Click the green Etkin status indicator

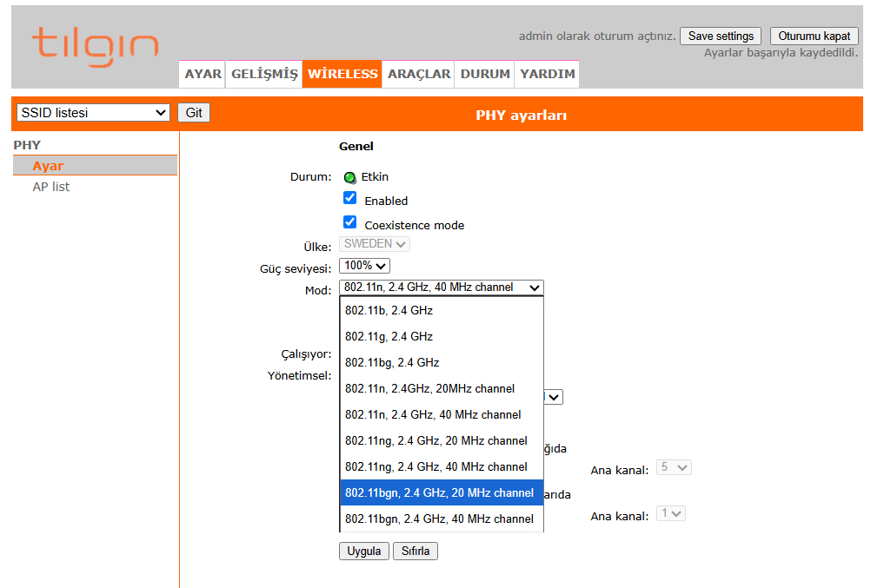[350, 178]
